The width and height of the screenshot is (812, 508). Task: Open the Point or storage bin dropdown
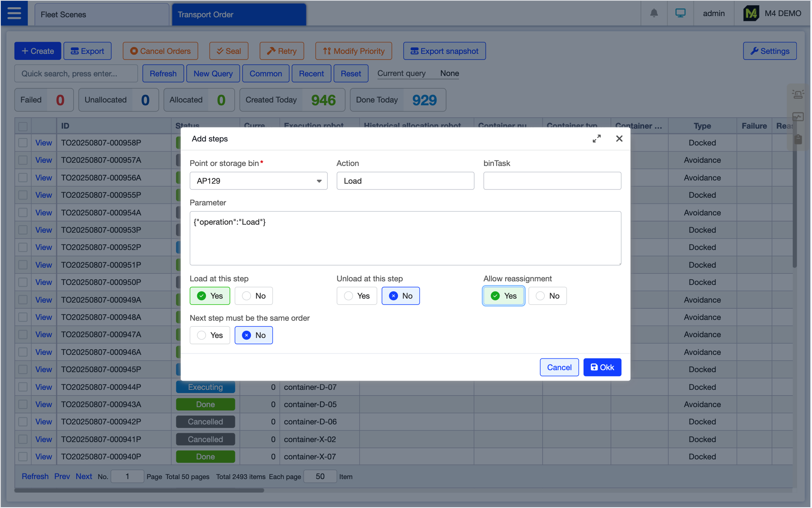click(258, 181)
